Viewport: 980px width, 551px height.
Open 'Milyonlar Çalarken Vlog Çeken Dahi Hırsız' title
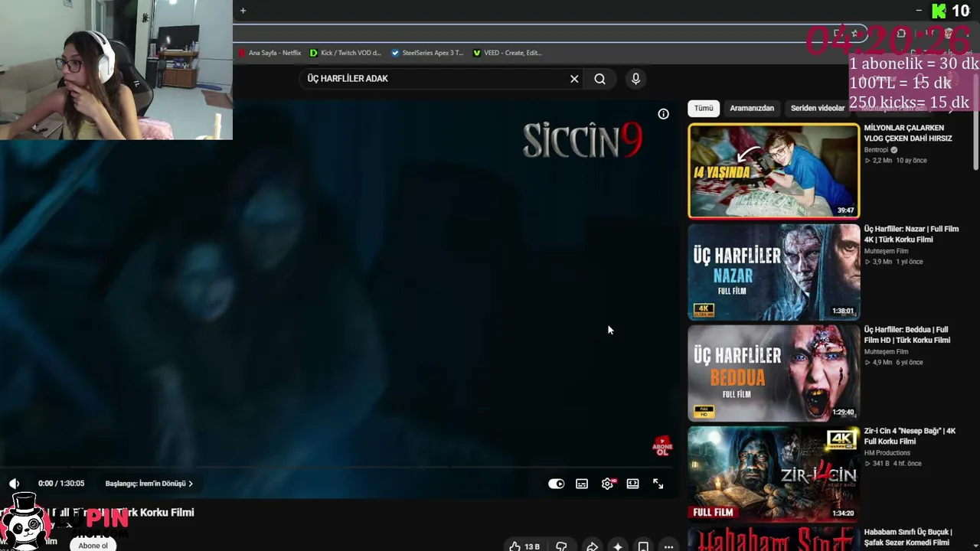click(x=908, y=133)
